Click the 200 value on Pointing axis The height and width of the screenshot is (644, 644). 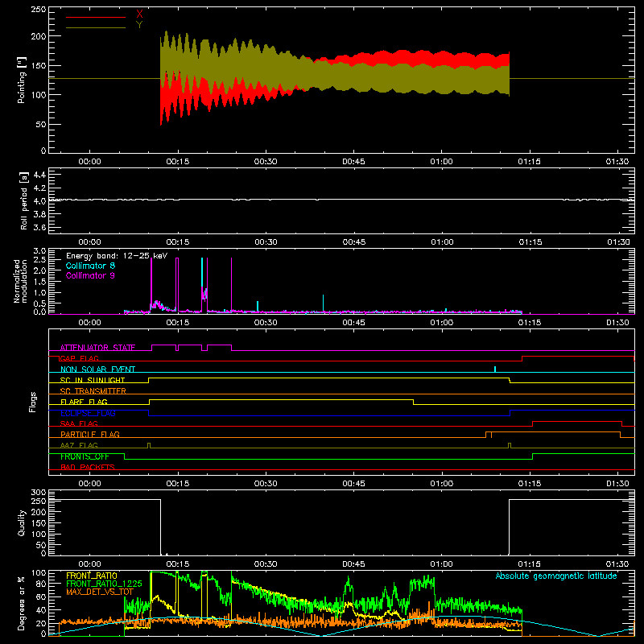click(38, 36)
